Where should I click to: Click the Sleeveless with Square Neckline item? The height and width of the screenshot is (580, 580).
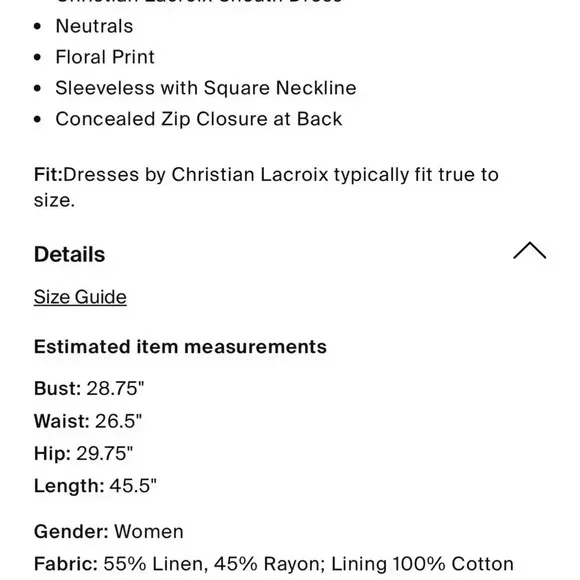click(206, 88)
